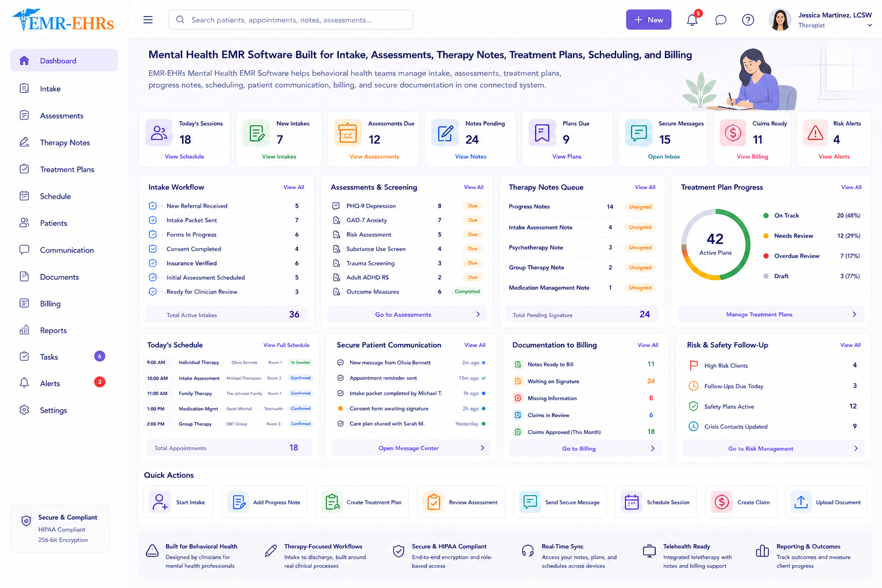
Task: Click the purple New button
Action: (648, 20)
